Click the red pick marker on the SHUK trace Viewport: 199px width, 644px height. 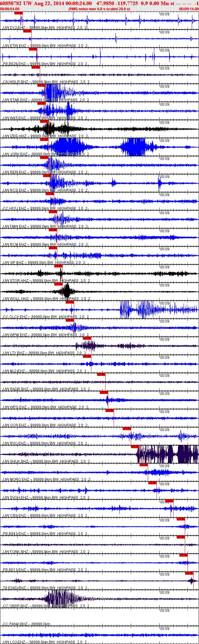tap(135, 447)
